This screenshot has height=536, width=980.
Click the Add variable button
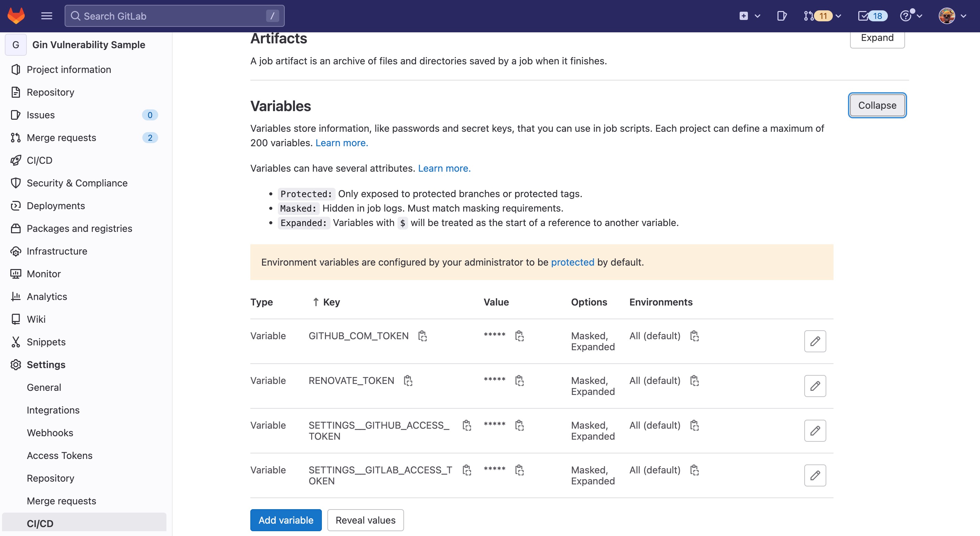(286, 520)
